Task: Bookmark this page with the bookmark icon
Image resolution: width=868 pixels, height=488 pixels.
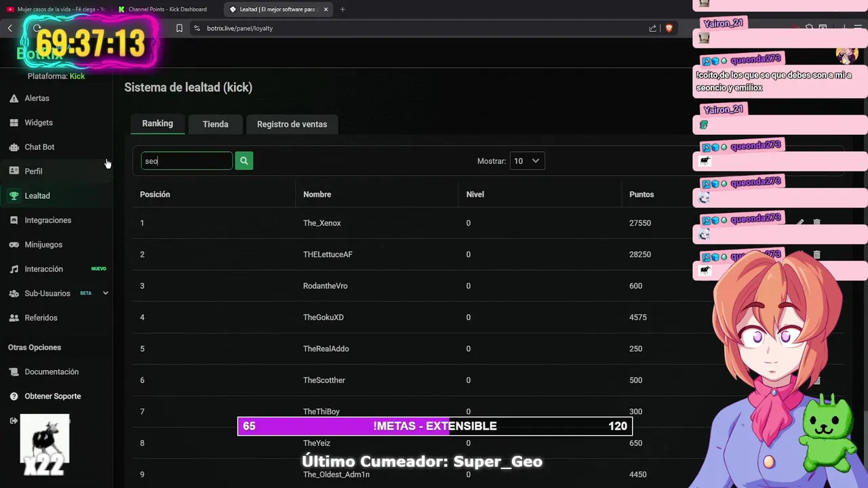Action: click(179, 28)
